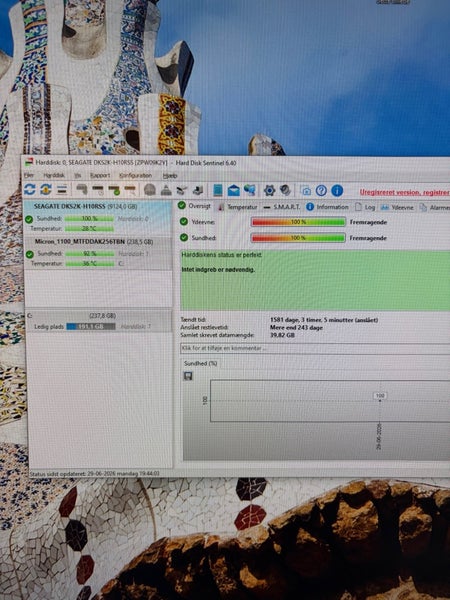Click the Micron Temperatur 36 °C bar
The height and width of the screenshot is (600, 450).
[90, 264]
